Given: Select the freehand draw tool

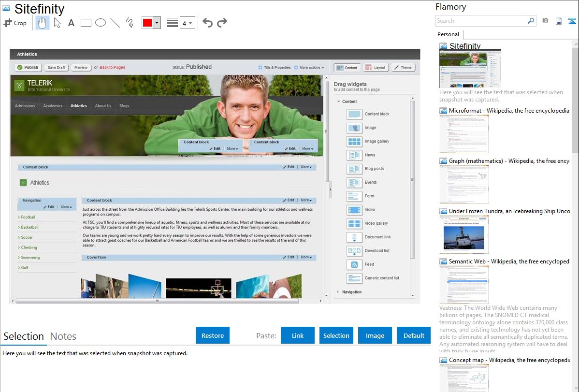Looking at the screenshot, I should 130,23.
